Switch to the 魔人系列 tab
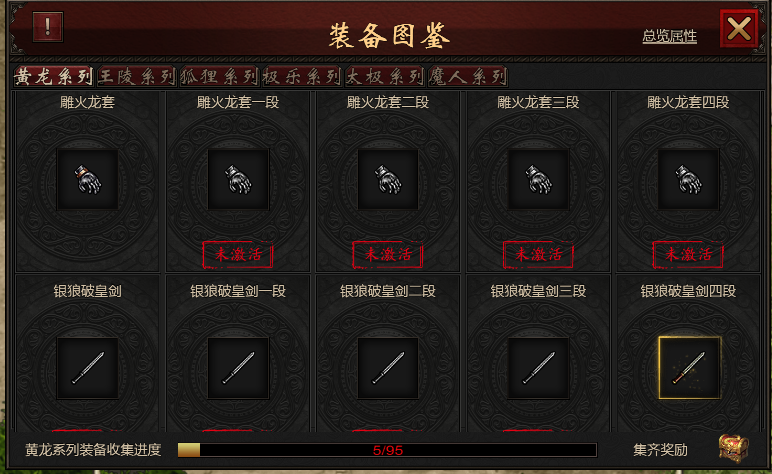Screen dimensions: 772x474 click(x=467, y=76)
